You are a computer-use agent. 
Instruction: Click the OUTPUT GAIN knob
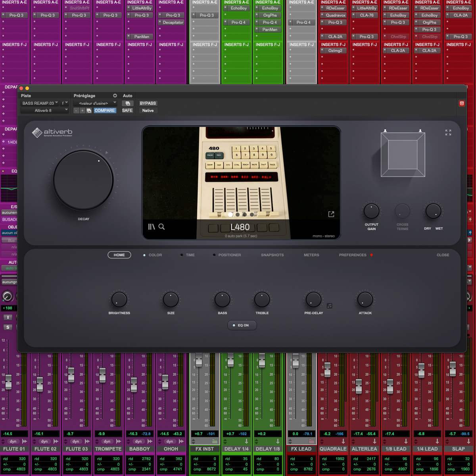point(372,211)
